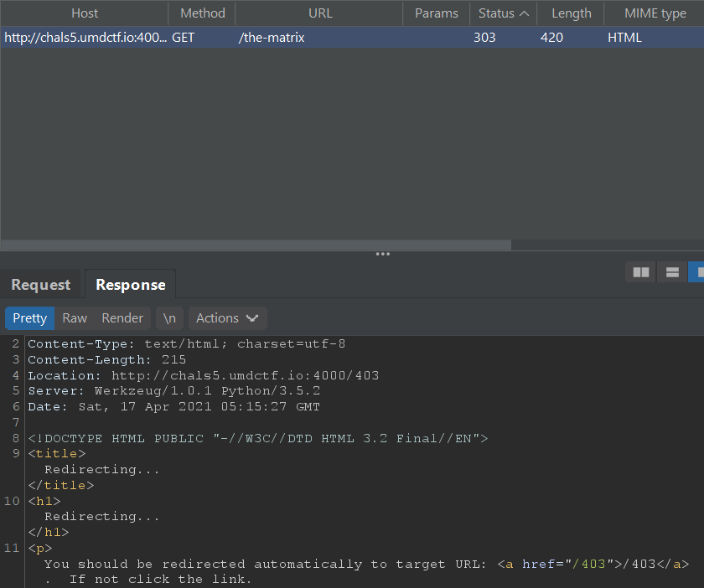The height and width of the screenshot is (588, 704).
Task: Select stacked horizontal layout icon
Action: point(672,272)
